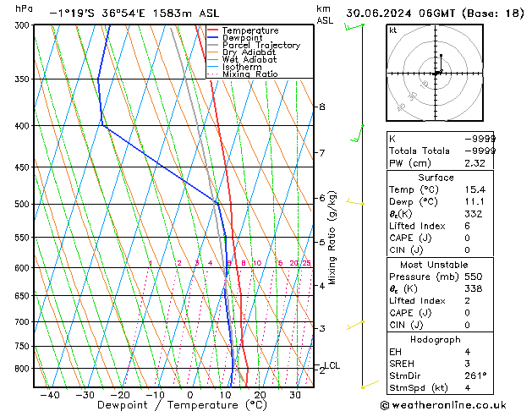Viewport: 532px width, 411px height.
Task: Click the Pressure (mb) value 550
Action: pos(474,277)
